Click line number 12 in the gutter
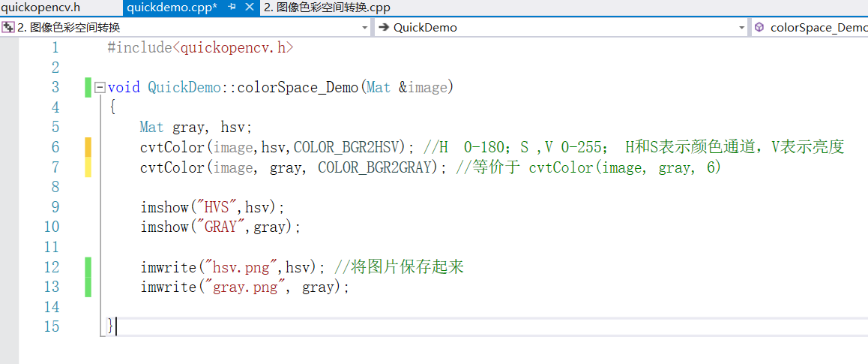This screenshot has width=868, height=364. [x=50, y=267]
